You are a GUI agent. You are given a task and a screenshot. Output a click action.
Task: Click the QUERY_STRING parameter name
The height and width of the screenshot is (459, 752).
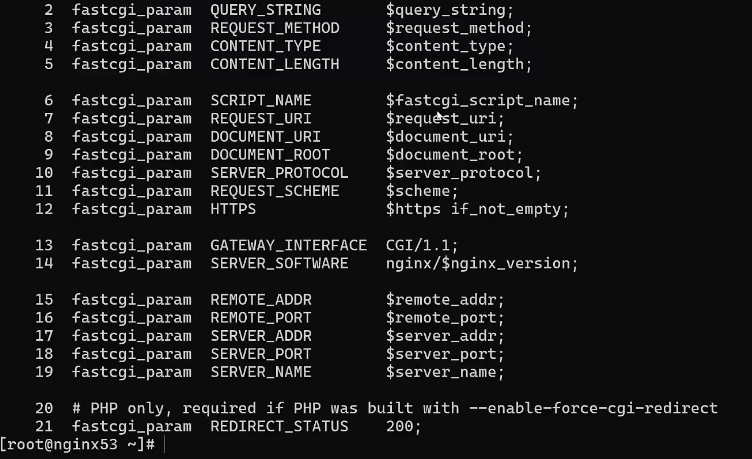tap(265, 10)
